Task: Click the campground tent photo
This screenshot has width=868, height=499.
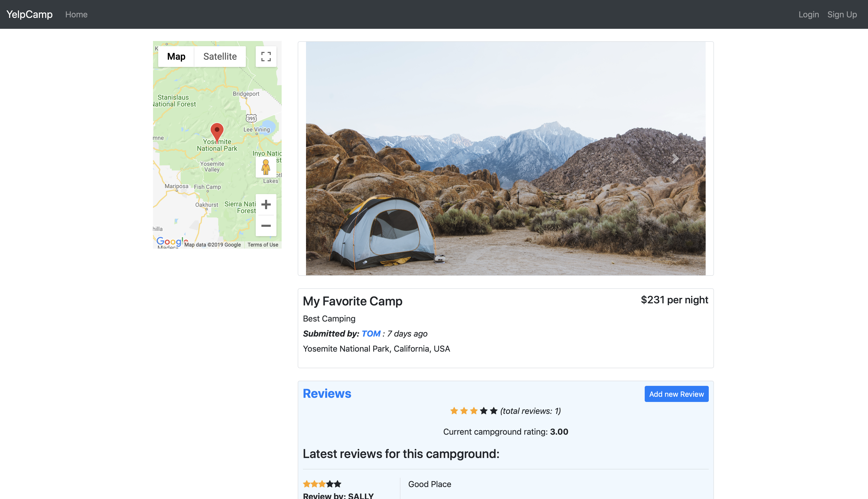Action: point(505,158)
